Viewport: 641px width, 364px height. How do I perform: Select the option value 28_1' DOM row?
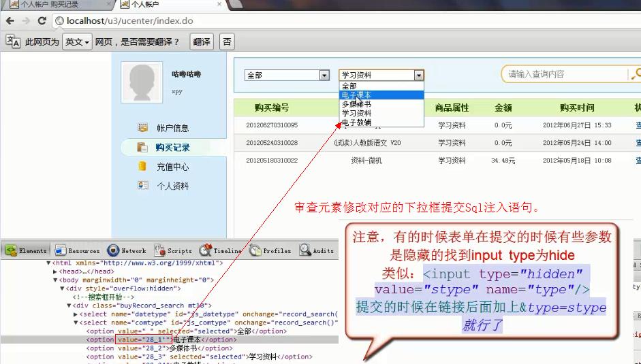pyautogui.click(x=169, y=340)
